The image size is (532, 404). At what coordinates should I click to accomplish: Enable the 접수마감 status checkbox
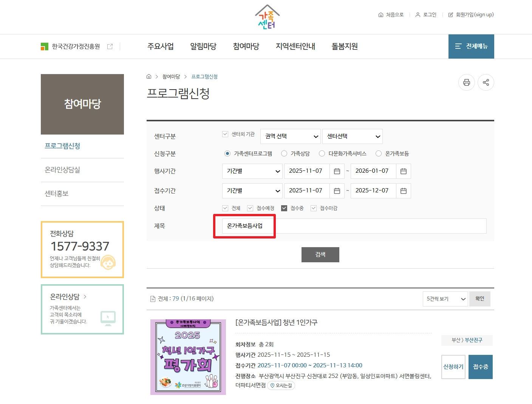tap(313, 208)
